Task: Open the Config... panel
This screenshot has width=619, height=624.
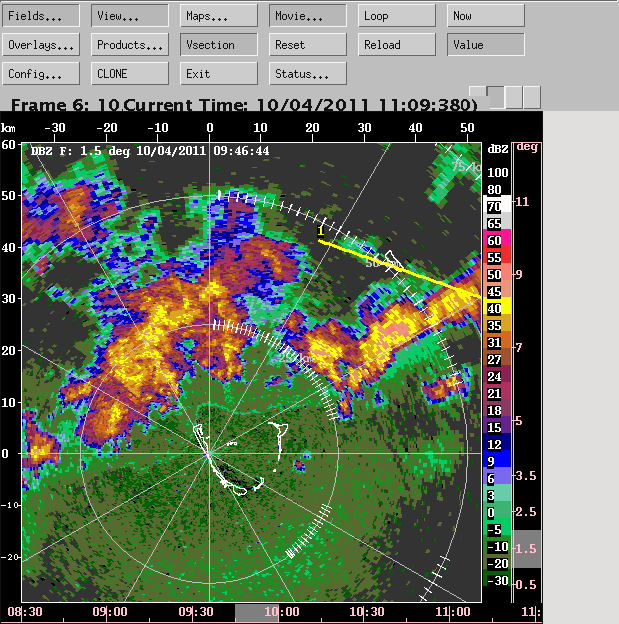Action: point(41,74)
